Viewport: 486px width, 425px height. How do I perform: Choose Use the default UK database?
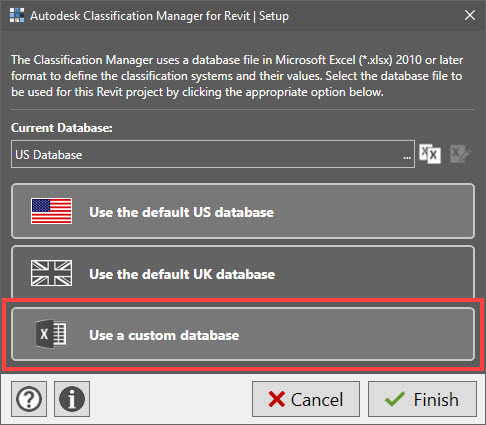click(243, 273)
